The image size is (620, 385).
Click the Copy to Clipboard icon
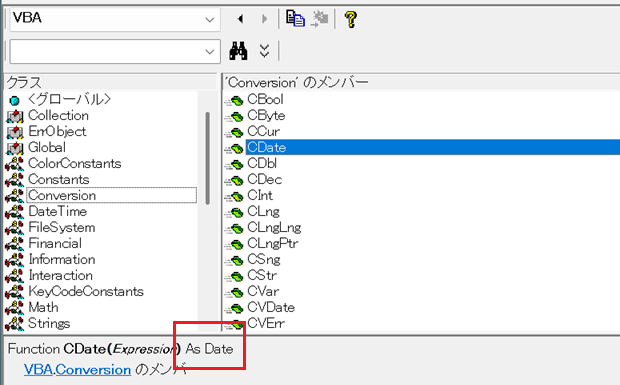295,19
